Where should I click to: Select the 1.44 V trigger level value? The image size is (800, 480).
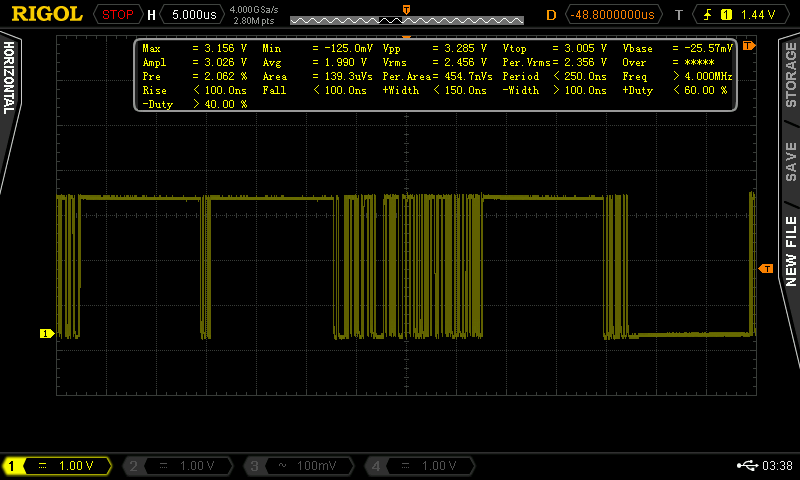coord(758,15)
